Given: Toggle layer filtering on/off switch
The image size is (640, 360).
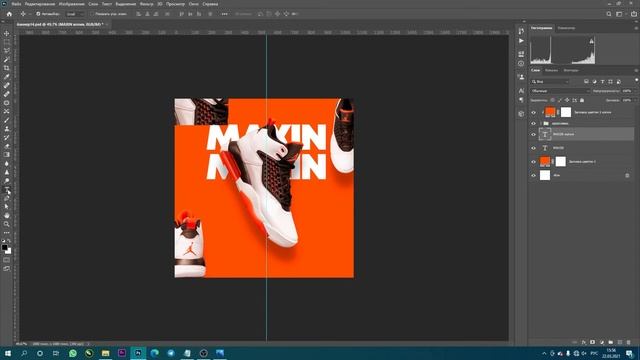Looking at the screenshot, I should click(636, 81).
